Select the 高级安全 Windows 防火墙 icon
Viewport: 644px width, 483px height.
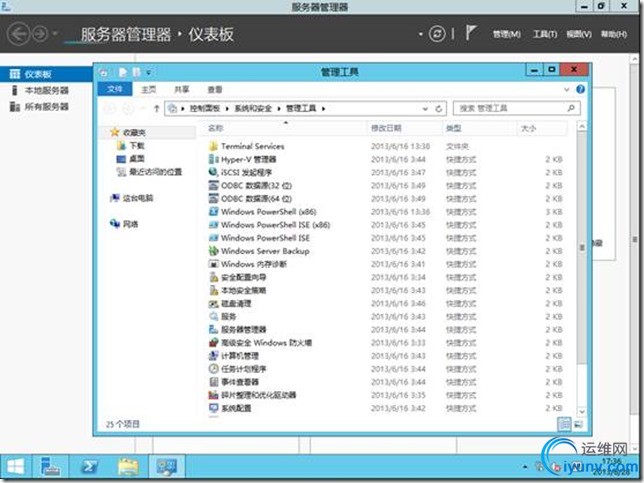click(x=213, y=343)
